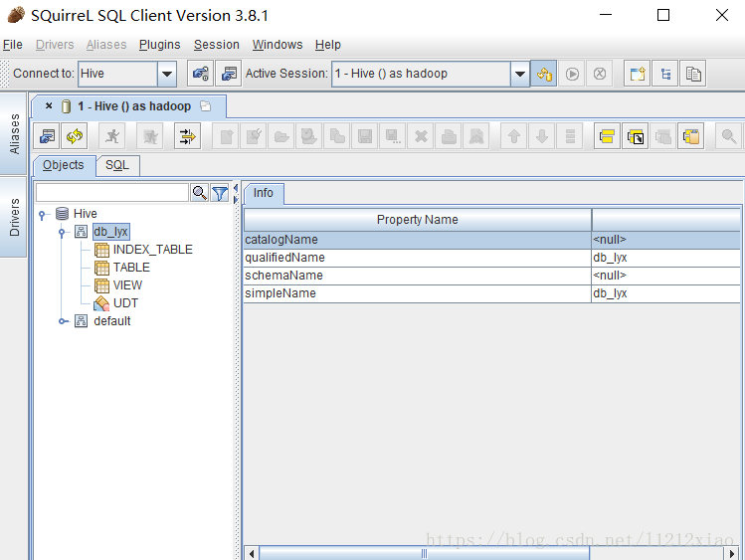This screenshot has height=560, width=745.
Task: Click the greyed up arrow icon
Action: 513,137
